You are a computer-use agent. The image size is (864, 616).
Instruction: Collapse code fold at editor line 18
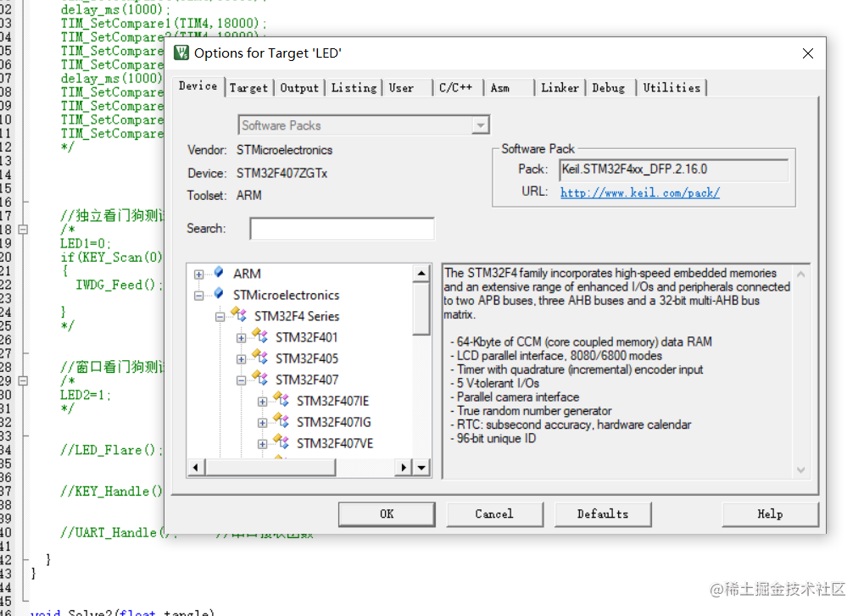[23, 229]
